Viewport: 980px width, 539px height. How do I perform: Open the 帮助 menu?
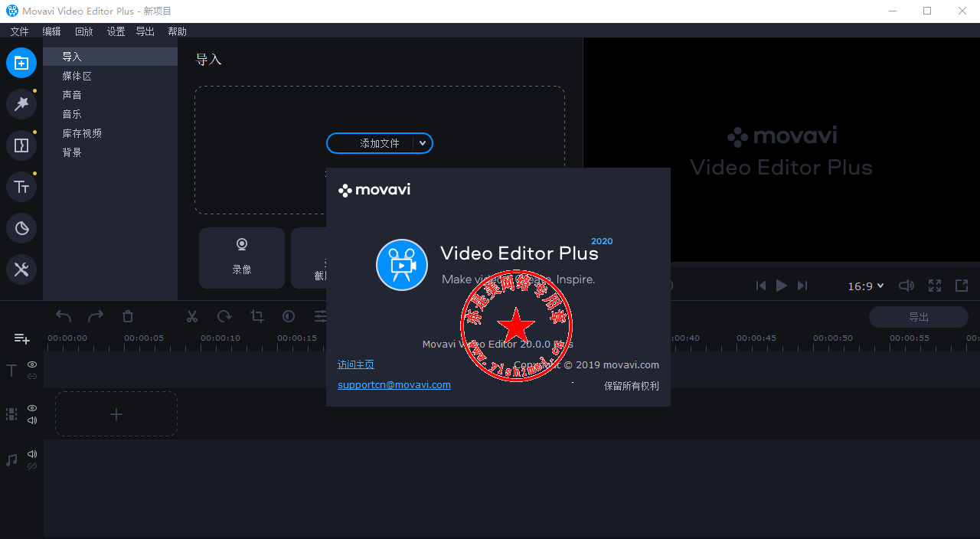click(x=177, y=31)
